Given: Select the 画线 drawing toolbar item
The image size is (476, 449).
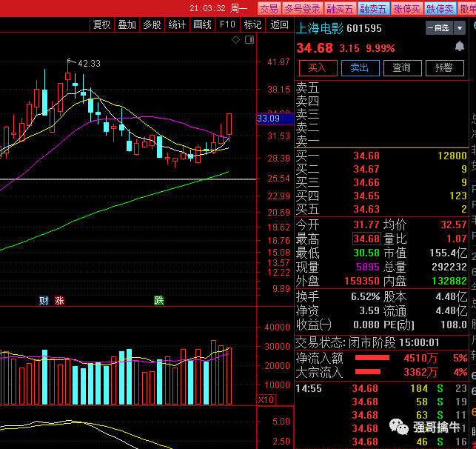Looking at the screenshot, I should (x=202, y=24).
